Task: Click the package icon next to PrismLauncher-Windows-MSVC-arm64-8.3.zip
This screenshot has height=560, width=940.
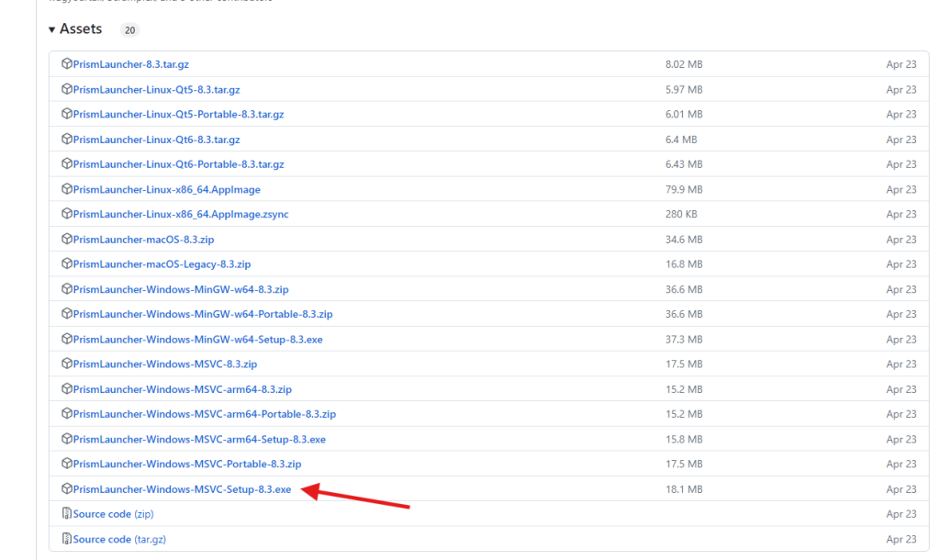Action: [x=64, y=388]
